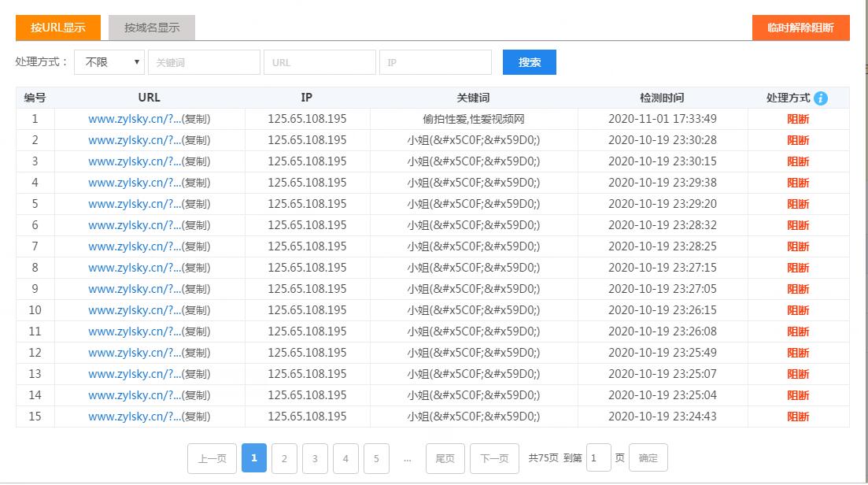
Task: Click IP 125.65.108.195 in row 4
Action: click(307, 183)
